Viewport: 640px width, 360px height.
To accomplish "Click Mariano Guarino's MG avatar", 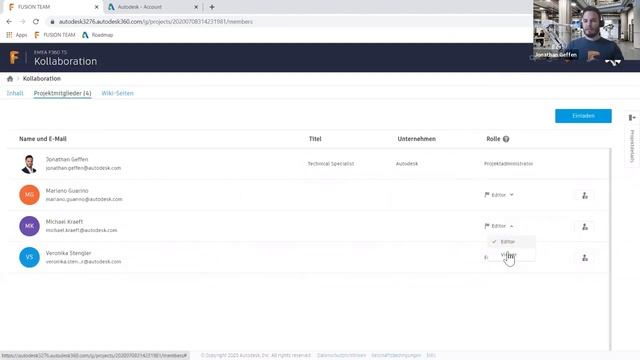I will pyautogui.click(x=29, y=195).
